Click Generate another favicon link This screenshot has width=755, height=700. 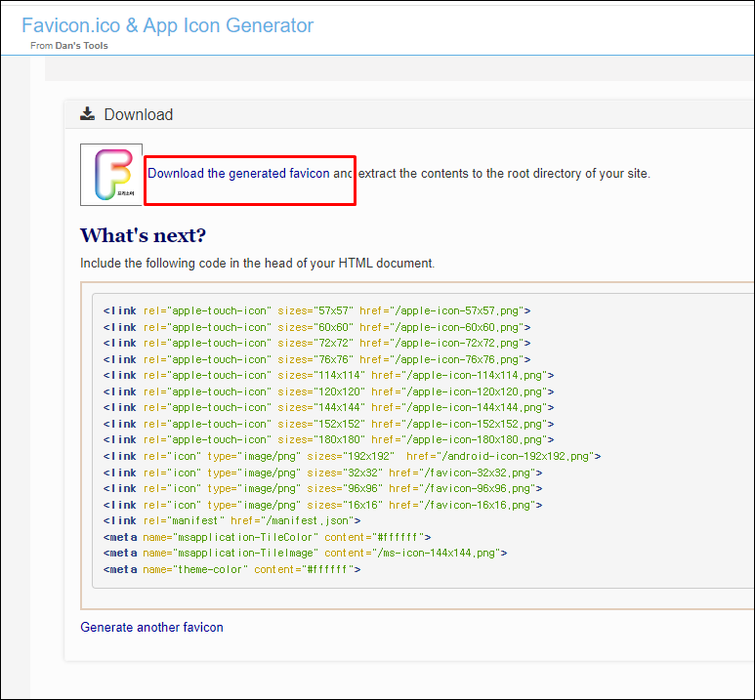pos(151,628)
